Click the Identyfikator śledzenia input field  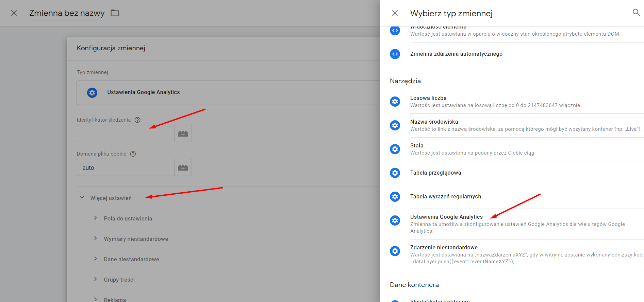pos(126,134)
